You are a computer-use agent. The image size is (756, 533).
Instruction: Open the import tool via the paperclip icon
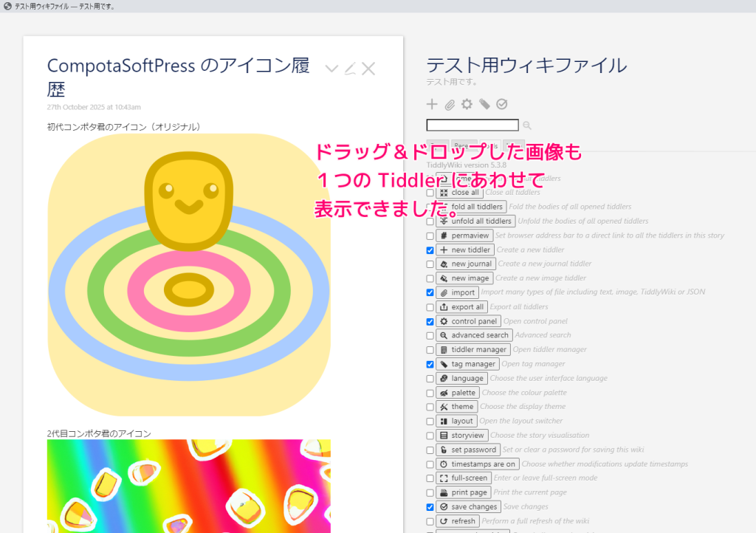tap(450, 104)
